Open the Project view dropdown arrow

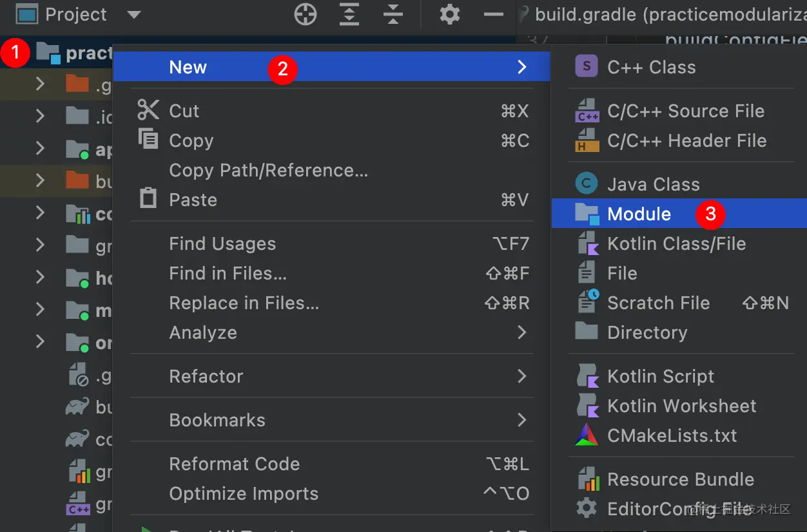tap(133, 14)
